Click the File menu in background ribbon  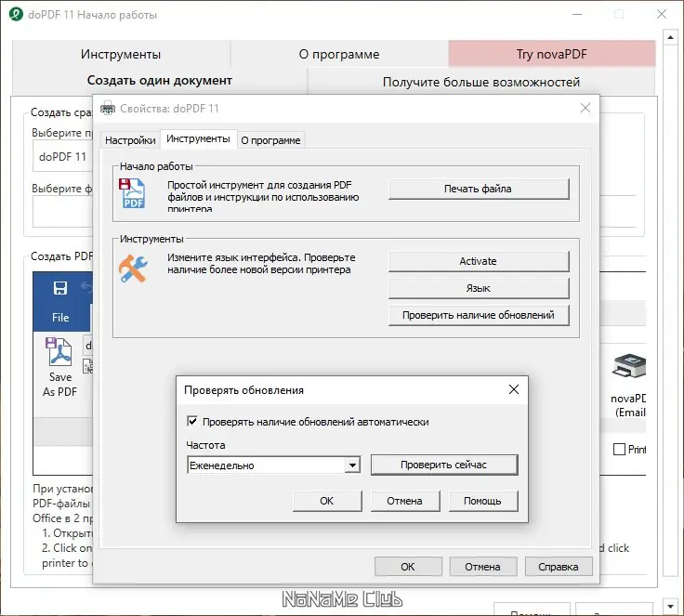tap(60, 317)
